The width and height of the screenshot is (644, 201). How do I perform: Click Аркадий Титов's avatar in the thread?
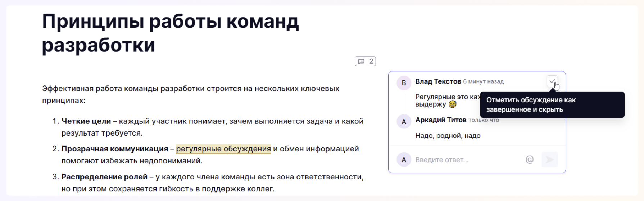(x=404, y=122)
